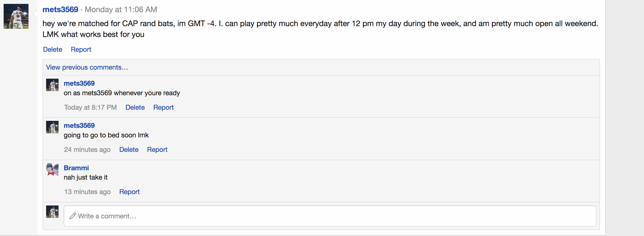Click Brammi's avatar icon

coord(52,169)
